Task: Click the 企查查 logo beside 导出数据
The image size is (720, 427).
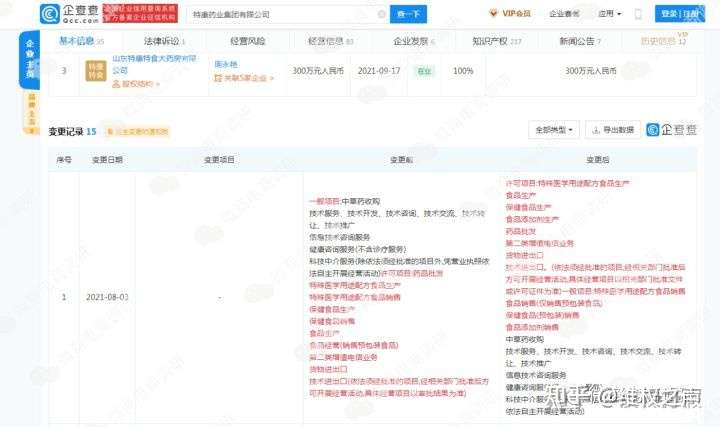Action: (671, 130)
